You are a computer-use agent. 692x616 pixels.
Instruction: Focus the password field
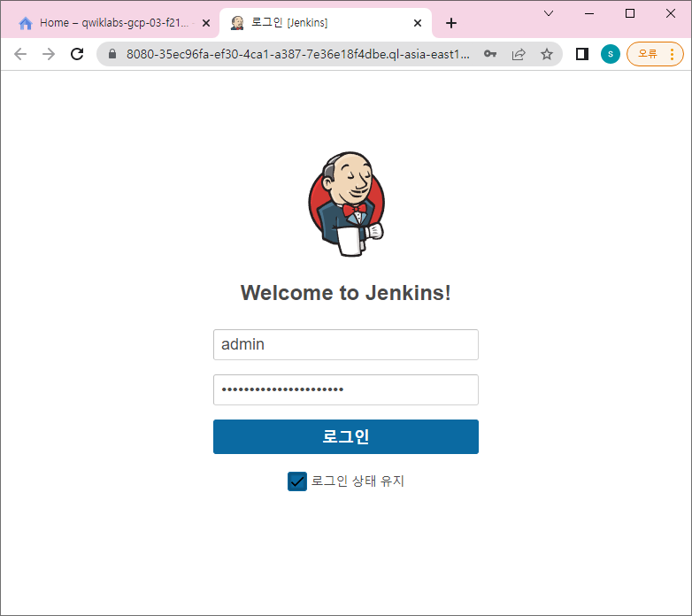[346, 389]
